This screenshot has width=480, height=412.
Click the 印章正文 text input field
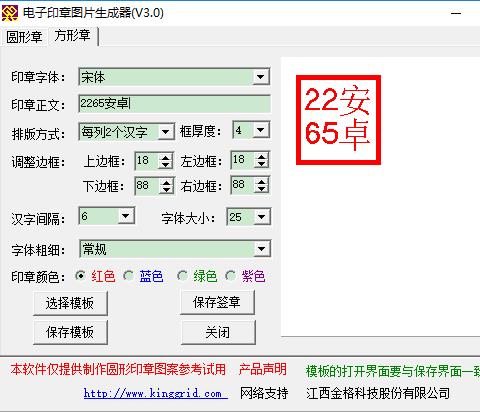[174, 103]
